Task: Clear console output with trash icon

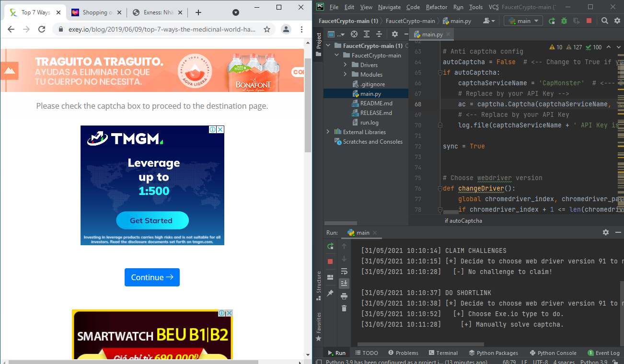Action: [x=344, y=308]
